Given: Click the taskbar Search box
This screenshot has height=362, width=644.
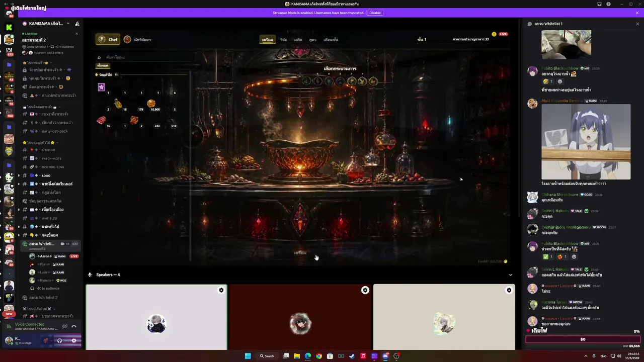Looking at the screenshot, I should [x=267, y=356].
